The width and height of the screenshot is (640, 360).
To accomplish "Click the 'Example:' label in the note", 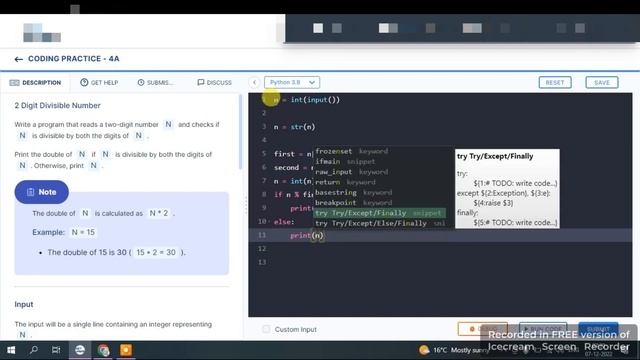I will [49, 232].
